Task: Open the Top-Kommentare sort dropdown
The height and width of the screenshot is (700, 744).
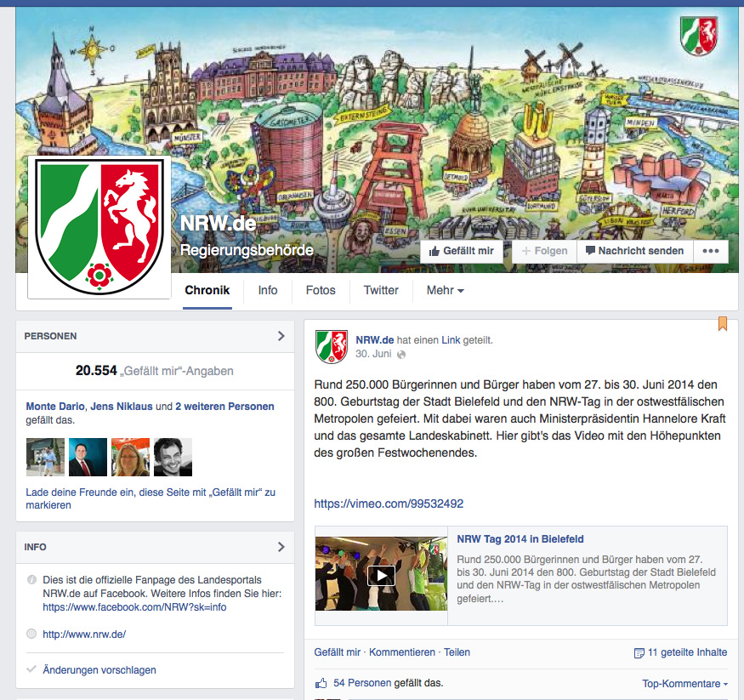Action: 684,683
